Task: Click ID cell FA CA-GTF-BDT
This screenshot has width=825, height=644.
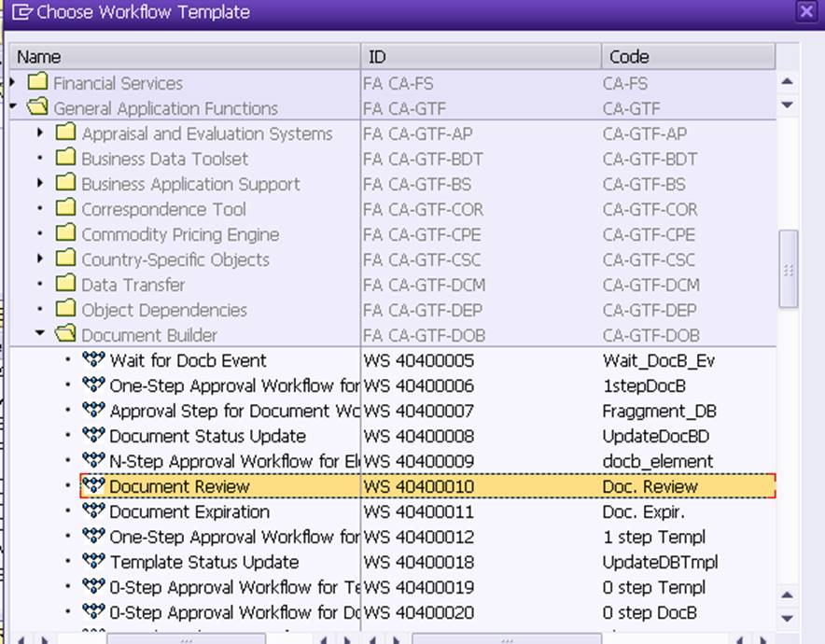Action: [423, 159]
